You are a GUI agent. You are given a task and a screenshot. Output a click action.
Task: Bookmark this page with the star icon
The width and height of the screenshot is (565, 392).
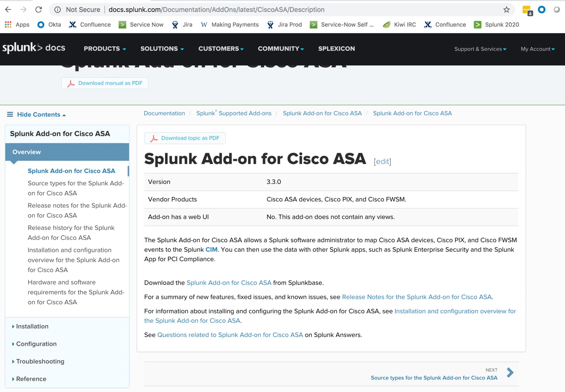[507, 9]
